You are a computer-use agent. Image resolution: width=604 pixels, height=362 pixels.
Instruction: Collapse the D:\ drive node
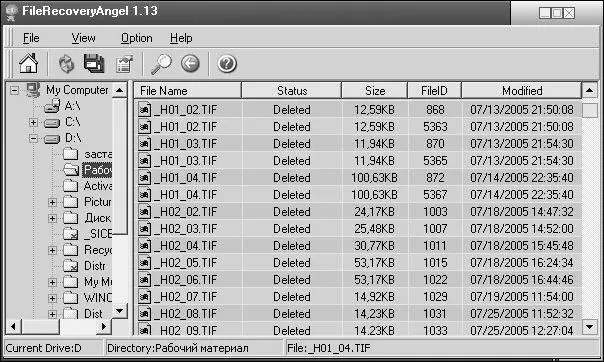[x=34, y=138]
